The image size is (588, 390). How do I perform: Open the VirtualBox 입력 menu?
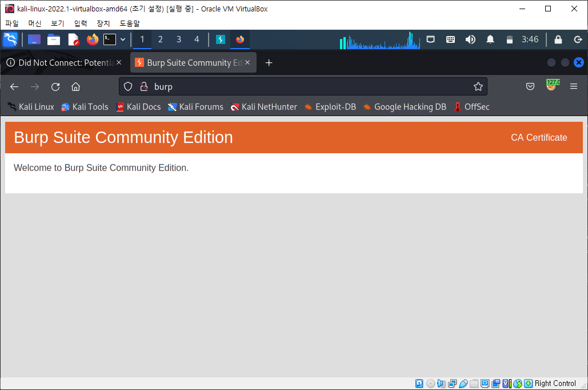coord(81,23)
